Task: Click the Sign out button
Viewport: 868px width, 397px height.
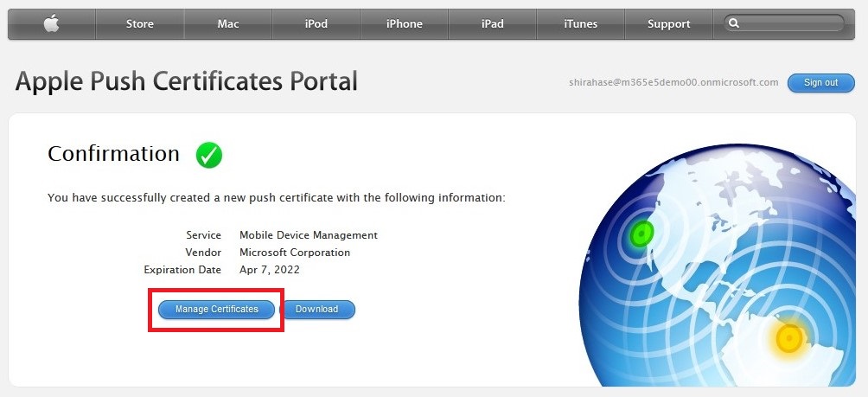Action: point(821,82)
